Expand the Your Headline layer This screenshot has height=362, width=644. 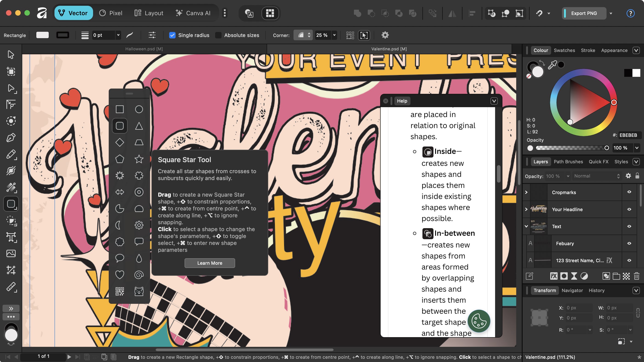(x=526, y=209)
